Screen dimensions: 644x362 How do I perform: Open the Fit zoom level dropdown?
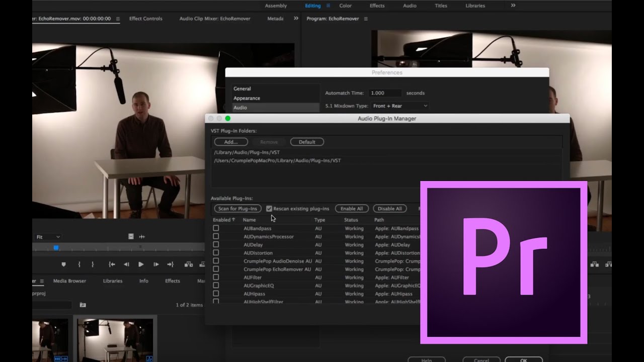[x=48, y=237]
